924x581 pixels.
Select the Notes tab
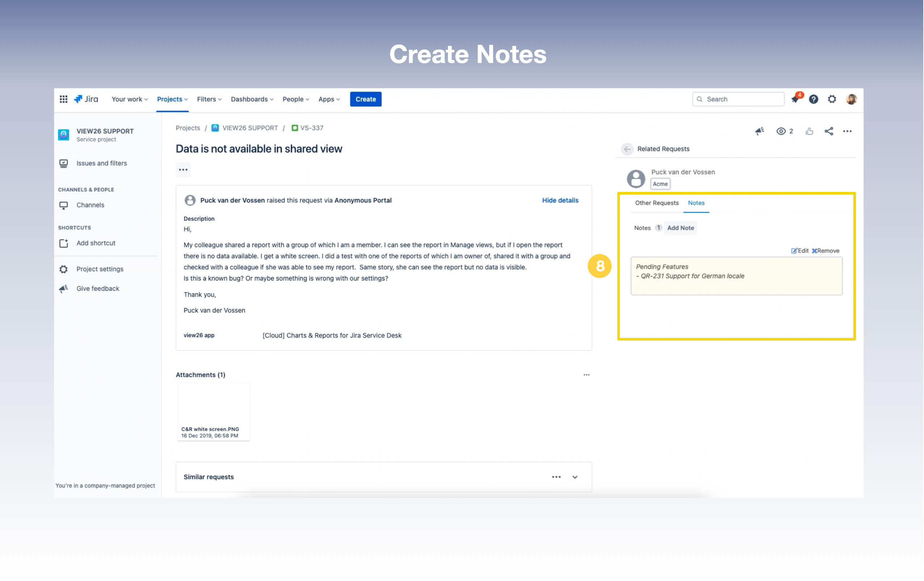pyautogui.click(x=696, y=203)
